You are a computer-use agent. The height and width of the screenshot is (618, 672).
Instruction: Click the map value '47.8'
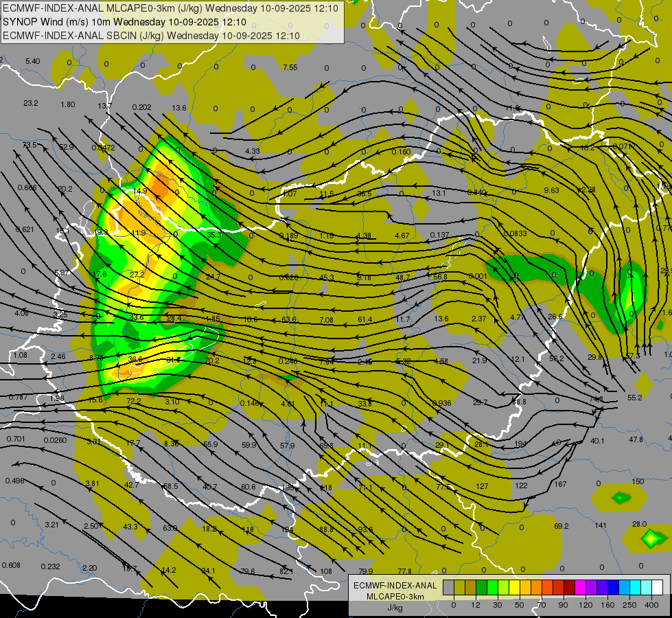pos(636,439)
